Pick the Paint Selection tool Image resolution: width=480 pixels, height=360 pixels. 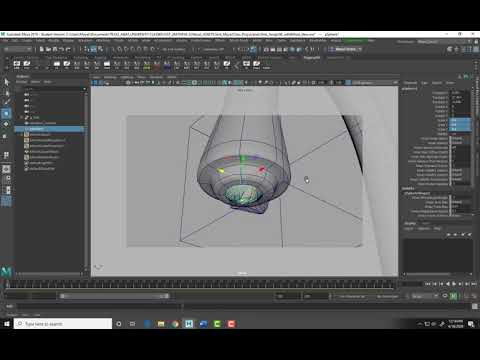point(6,102)
